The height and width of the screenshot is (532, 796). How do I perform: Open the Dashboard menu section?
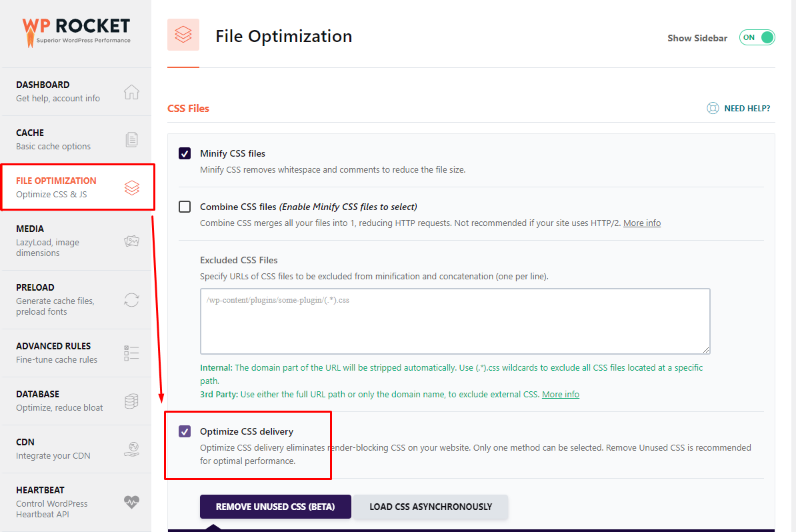[76, 92]
